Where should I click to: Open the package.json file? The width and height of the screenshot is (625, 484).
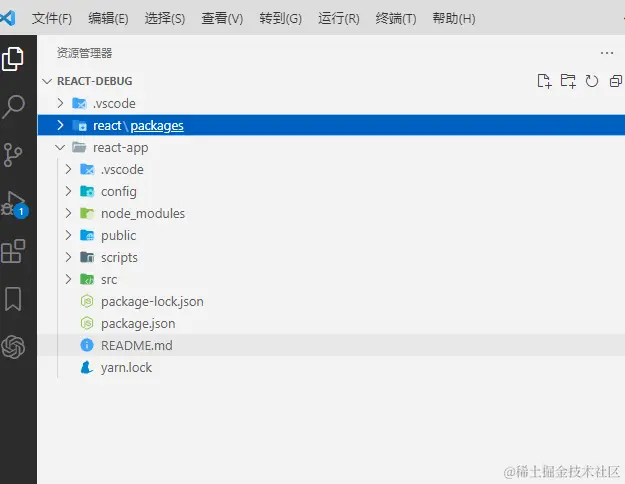138,324
